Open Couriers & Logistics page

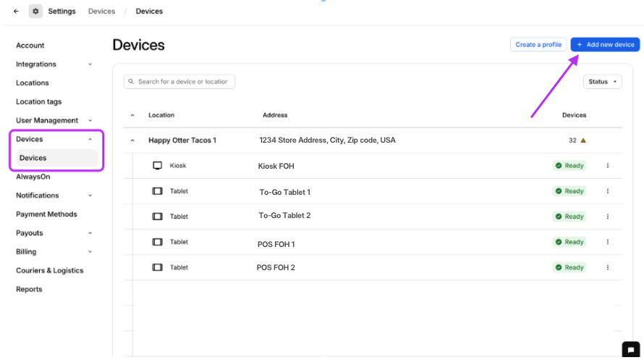tap(50, 271)
